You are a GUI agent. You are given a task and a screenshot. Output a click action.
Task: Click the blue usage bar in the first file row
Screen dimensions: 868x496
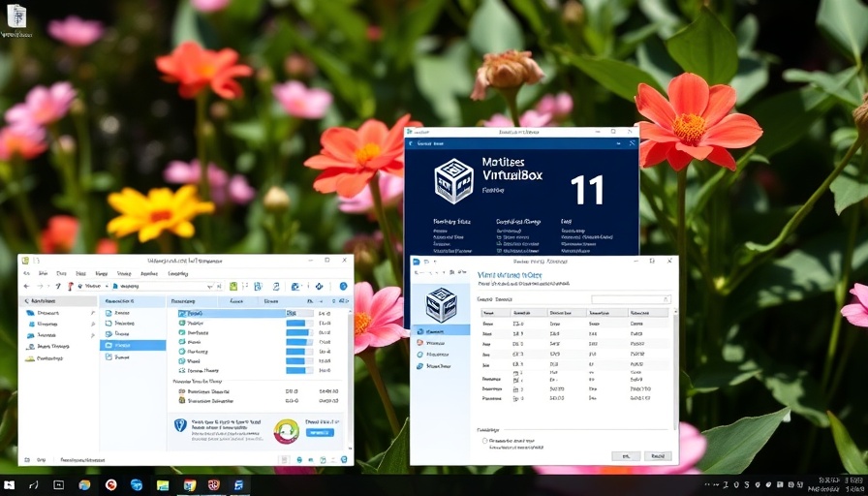pyautogui.click(x=297, y=314)
